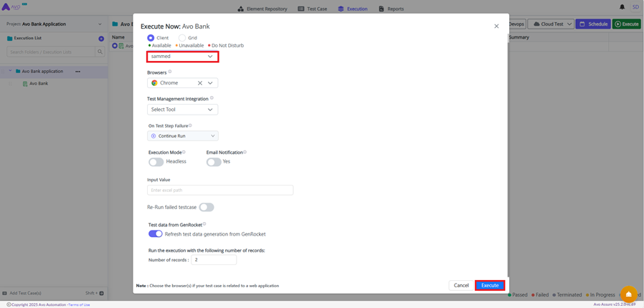This screenshot has width=644, height=308.
Task: Click the add execution list plus icon
Action: tap(101, 39)
